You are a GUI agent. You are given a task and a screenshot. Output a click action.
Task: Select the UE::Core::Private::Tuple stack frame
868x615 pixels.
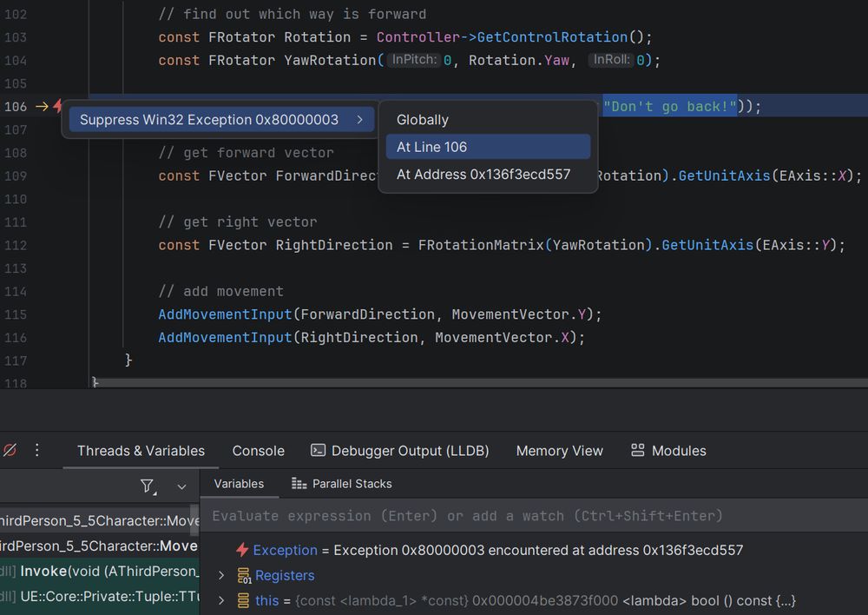pos(100,597)
